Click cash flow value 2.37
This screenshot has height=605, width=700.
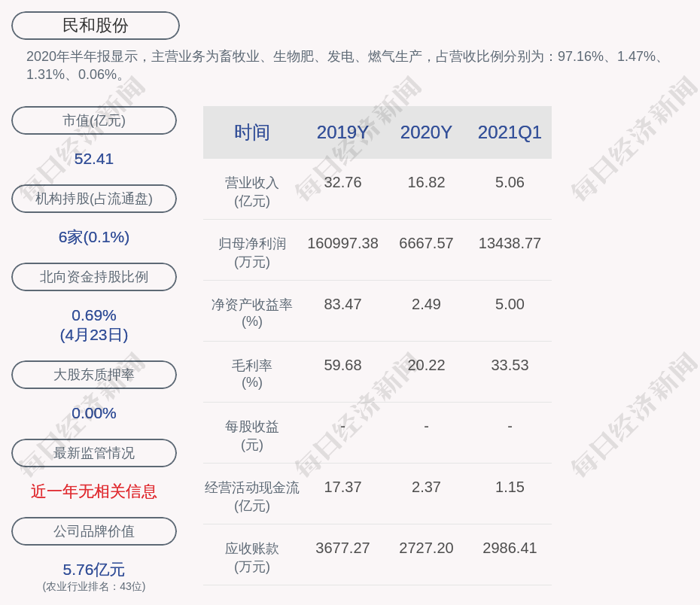[x=426, y=487]
